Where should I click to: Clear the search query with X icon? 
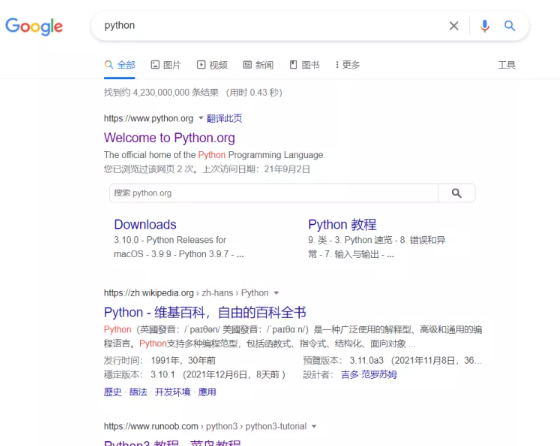[454, 26]
